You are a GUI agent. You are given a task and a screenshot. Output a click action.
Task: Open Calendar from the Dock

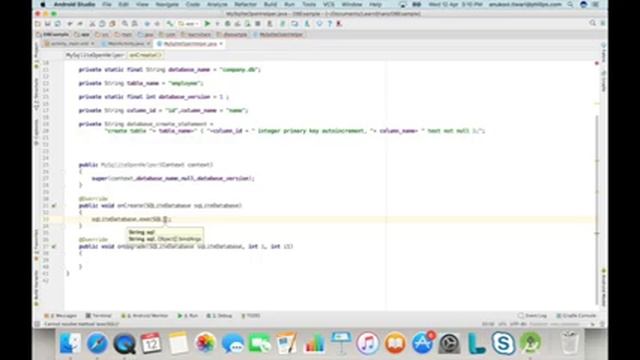pyautogui.click(x=151, y=343)
